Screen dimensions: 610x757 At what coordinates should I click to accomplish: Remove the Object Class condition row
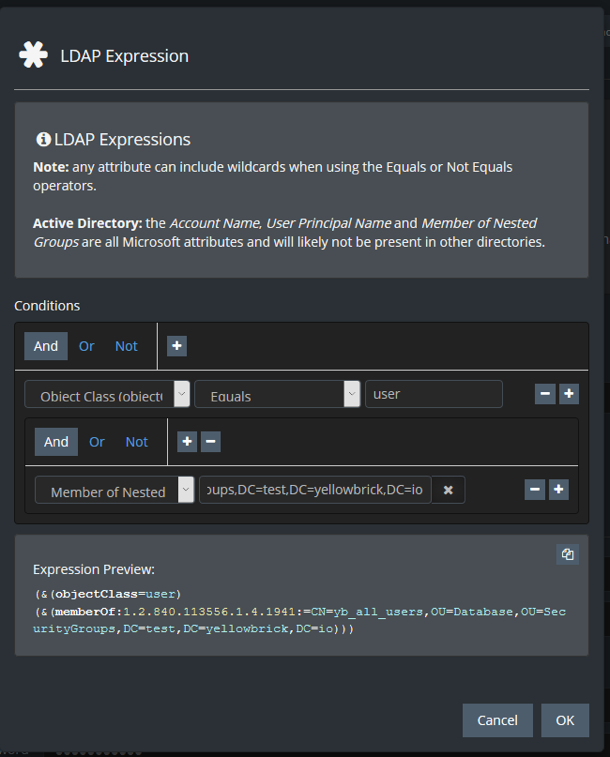click(x=545, y=394)
